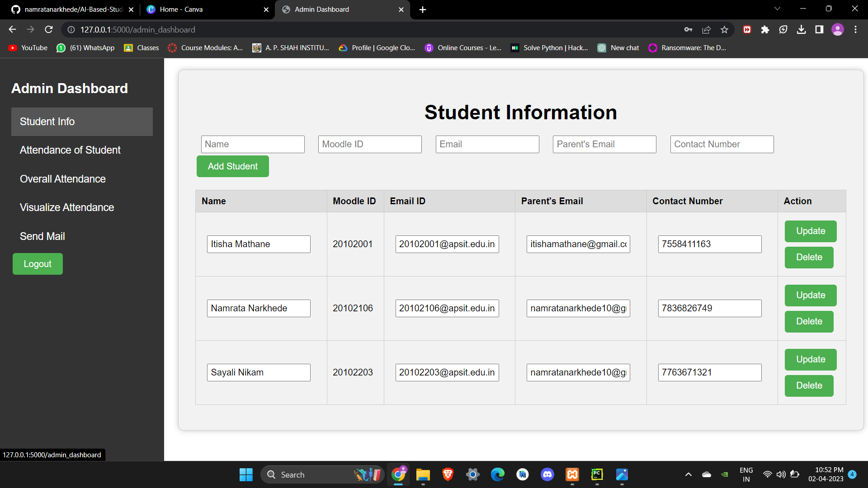Screen dimensions: 868x488
Task: Open the WhatsApp bookmark
Action: click(85, 47)
